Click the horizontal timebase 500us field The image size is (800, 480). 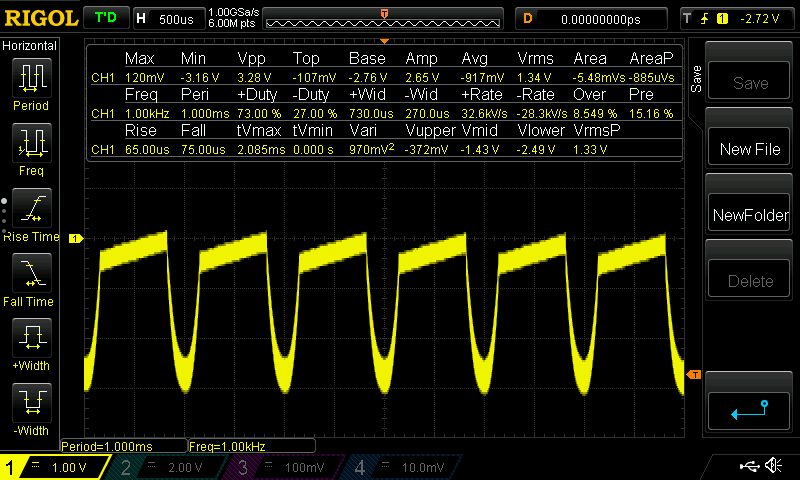pyautogui.click(x=168, y=19)
